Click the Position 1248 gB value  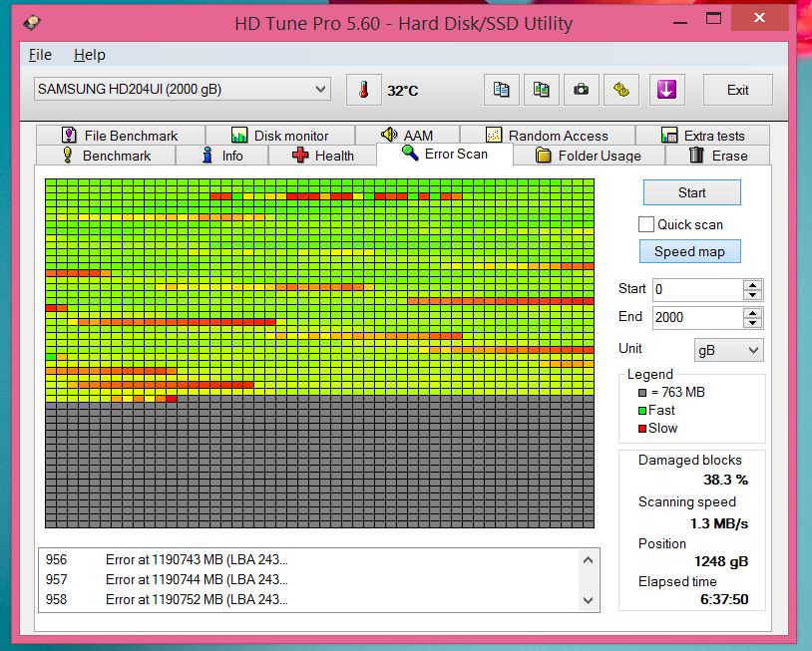721,561
